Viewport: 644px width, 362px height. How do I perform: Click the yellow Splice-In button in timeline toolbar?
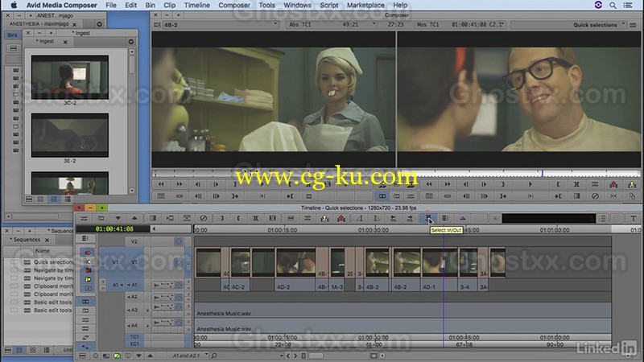pos(324,218)
